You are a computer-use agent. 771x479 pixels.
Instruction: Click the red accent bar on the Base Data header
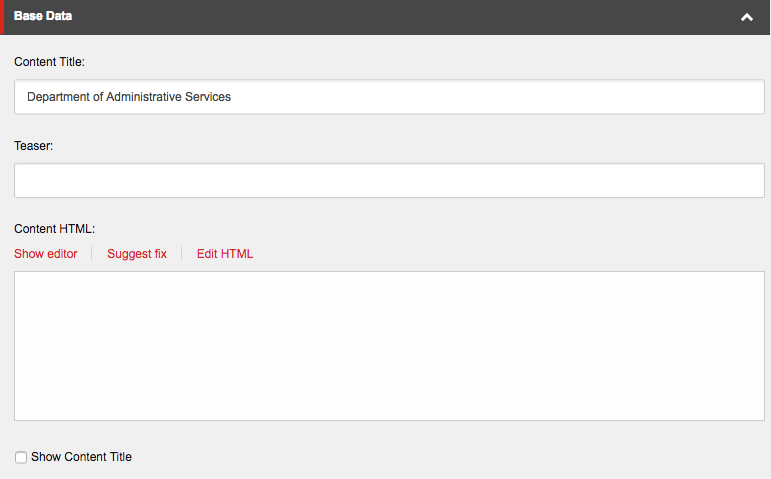click(2, 17)
